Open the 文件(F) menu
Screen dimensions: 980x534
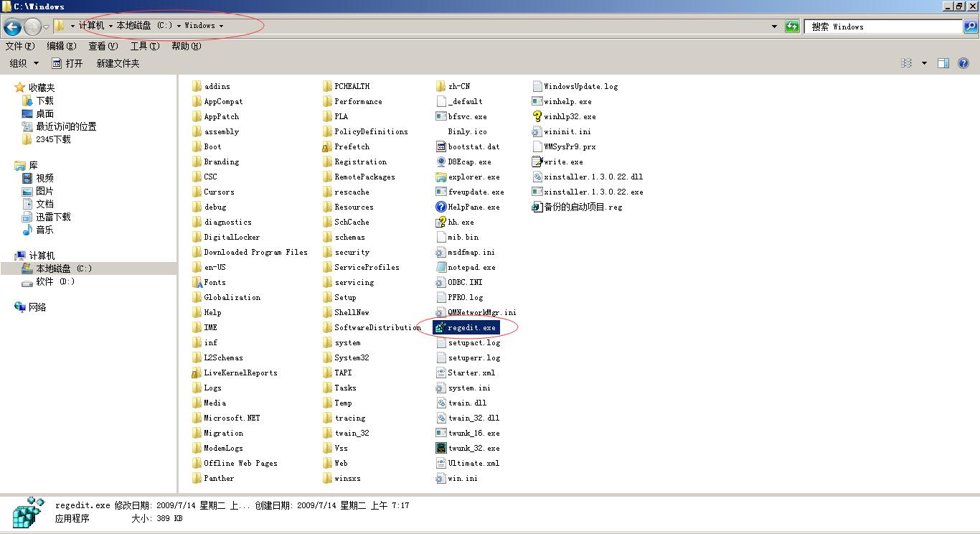(x=19, y=46)
